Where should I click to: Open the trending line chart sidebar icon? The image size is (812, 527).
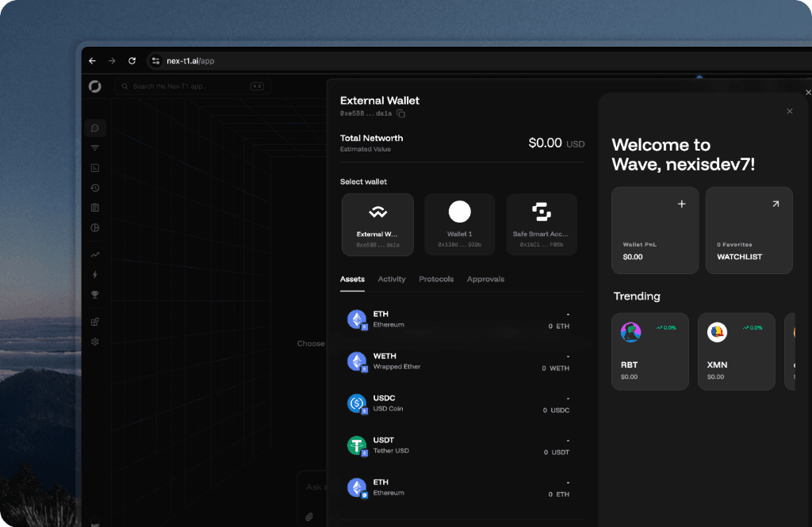[x=95, y=255]
